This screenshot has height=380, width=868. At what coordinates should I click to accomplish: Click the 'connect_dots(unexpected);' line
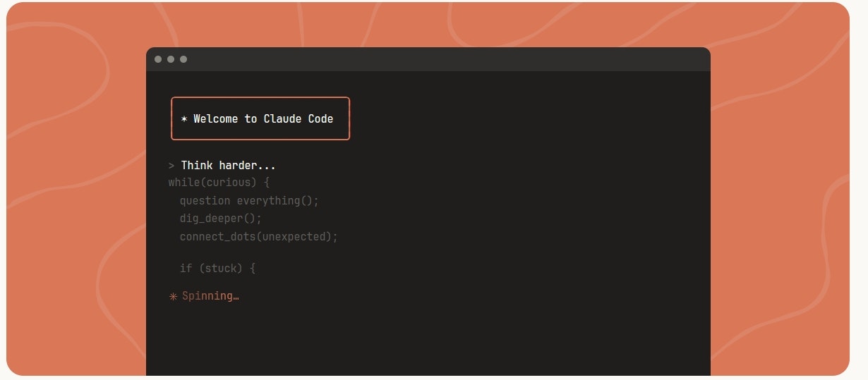pos(259,236)
